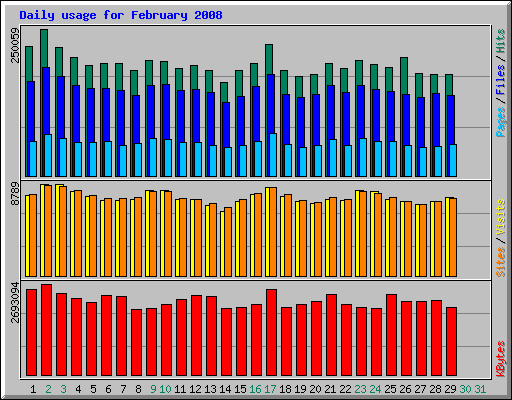This screenshot has height=400, width=512.
Task: Click day label 5 on the axis
Action: (93, 389)
